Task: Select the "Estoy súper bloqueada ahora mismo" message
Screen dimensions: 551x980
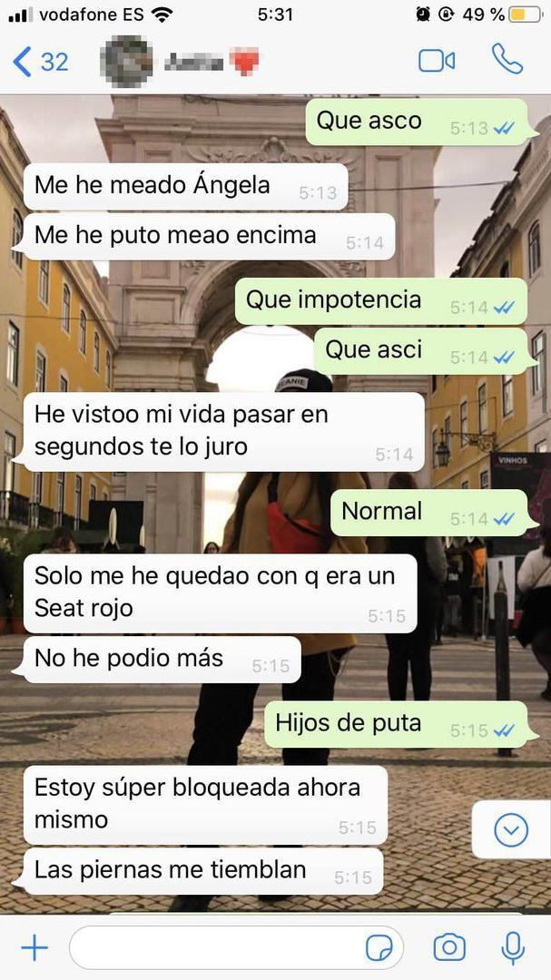Action: tap(205, 806)
